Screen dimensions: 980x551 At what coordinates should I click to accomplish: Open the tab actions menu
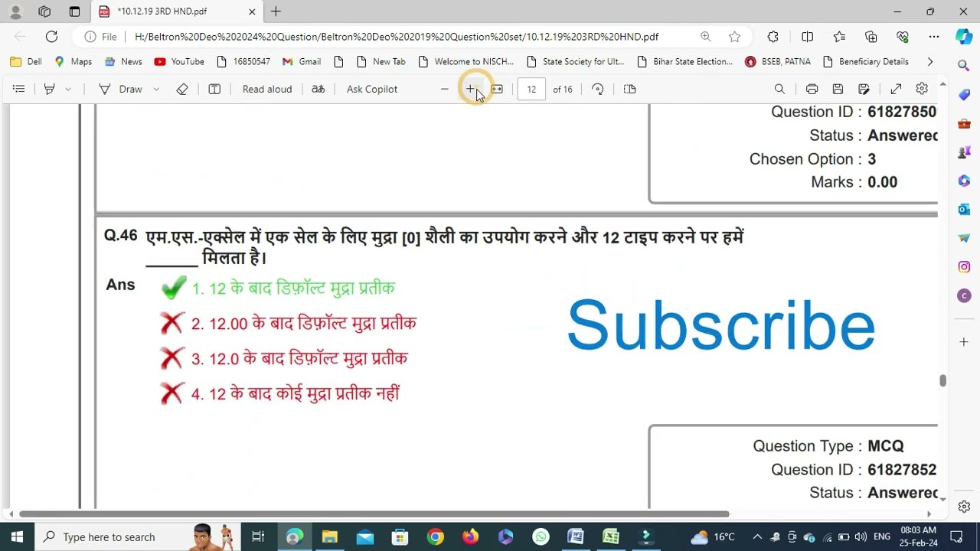point(74,11)
